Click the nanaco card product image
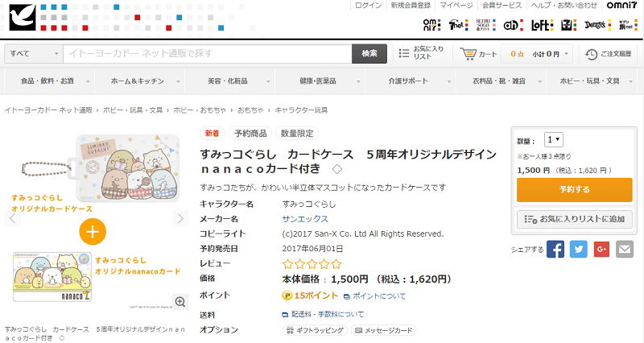 point(52,277)
